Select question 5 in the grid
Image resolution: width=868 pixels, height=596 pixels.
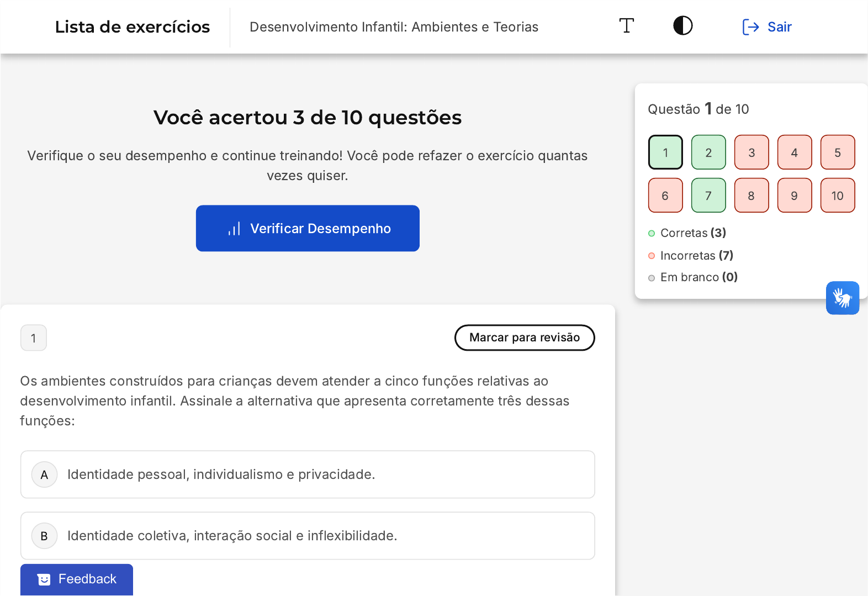838,152
